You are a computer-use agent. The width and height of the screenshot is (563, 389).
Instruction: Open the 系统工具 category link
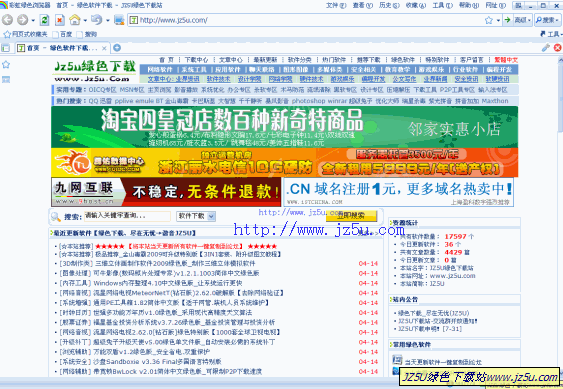coord(194,69)
